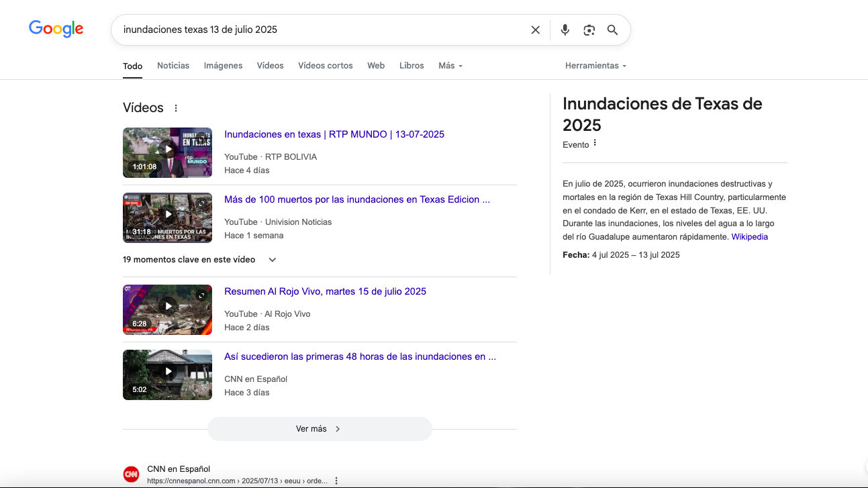Click the Inundaciones de Texas de 2025 heading
The height and width of the screenshot is (488, 868).
[x=663, y=114]
